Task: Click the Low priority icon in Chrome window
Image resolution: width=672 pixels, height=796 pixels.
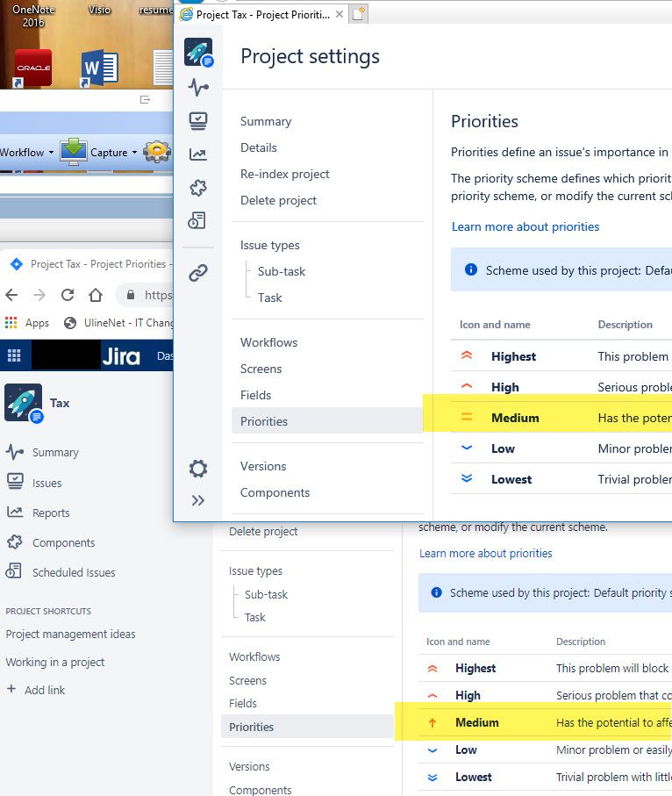Action: [x=433, y=749]
